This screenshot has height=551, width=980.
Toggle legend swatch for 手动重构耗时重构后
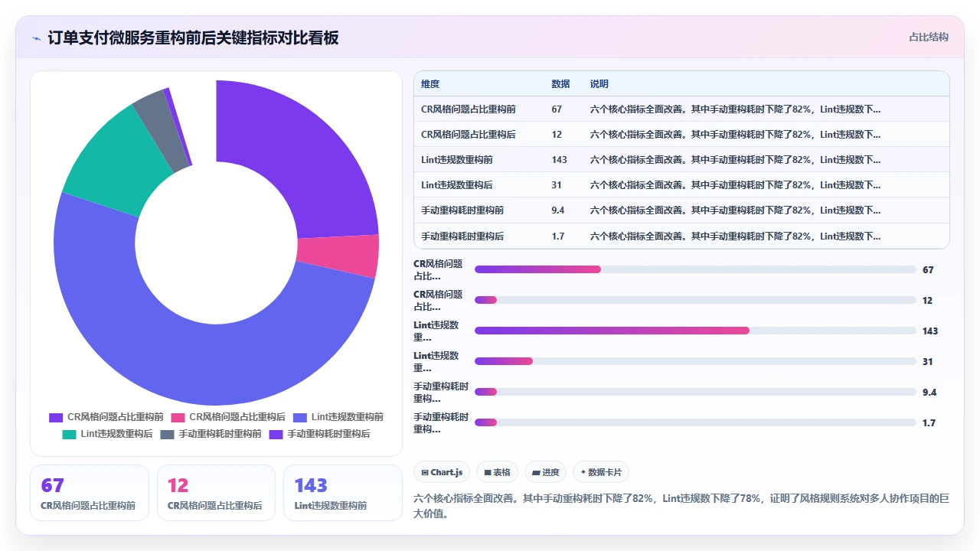[276, 434]
